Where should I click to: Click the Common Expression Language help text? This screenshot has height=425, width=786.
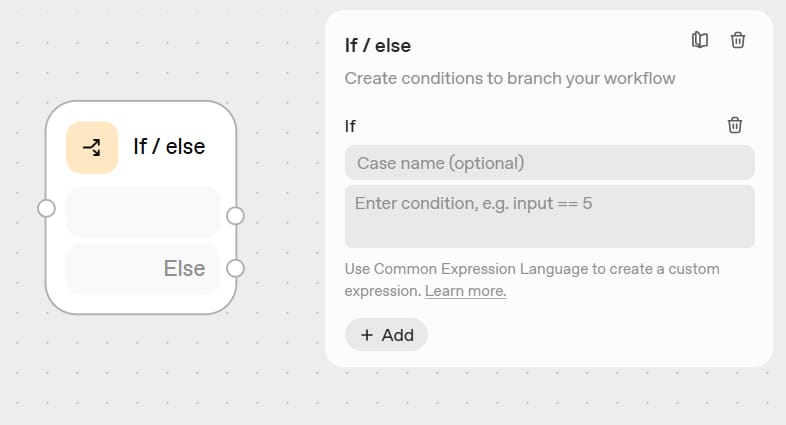[531, 269]
